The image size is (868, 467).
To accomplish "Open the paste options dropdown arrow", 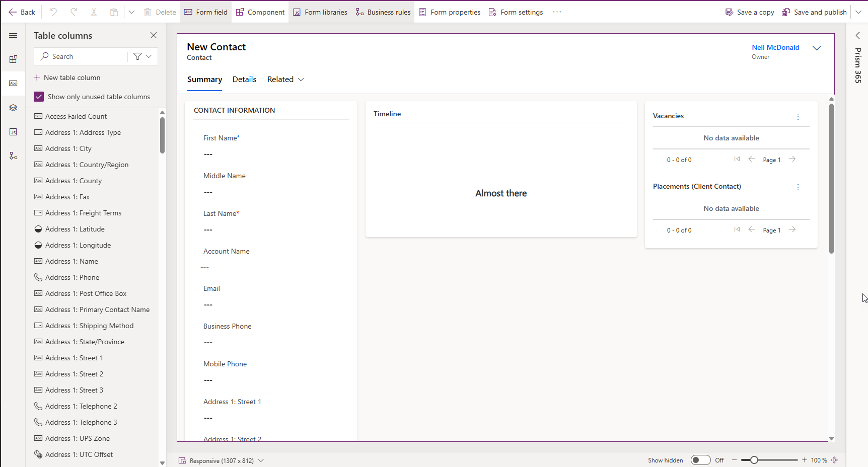I will 131,12.
